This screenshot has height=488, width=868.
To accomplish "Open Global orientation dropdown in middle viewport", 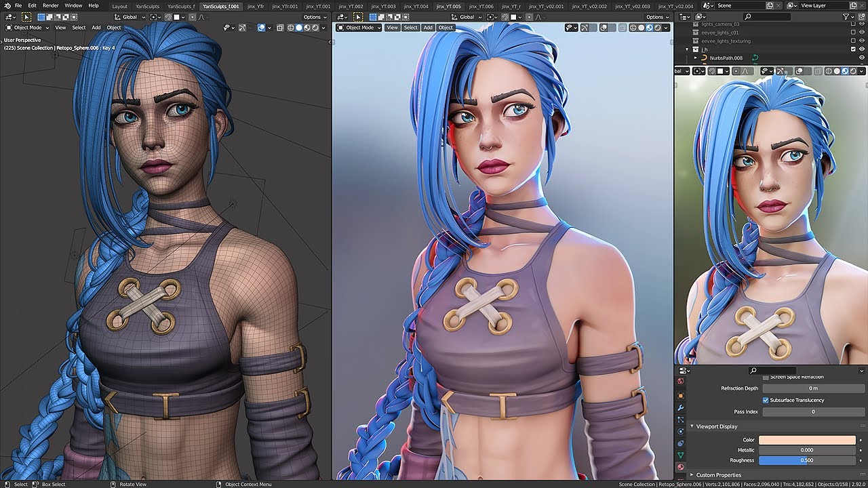I will pyautogui.click(x=466, y=17).
